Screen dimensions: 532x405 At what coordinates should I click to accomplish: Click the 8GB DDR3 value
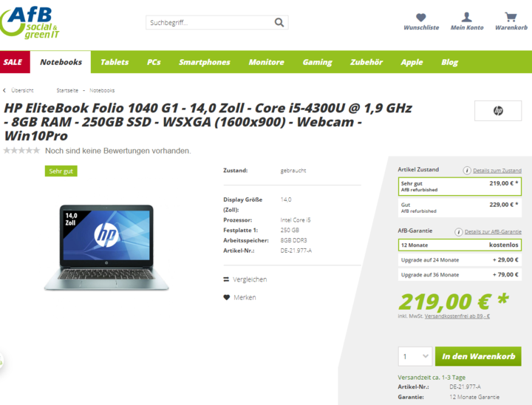[293, 240]
